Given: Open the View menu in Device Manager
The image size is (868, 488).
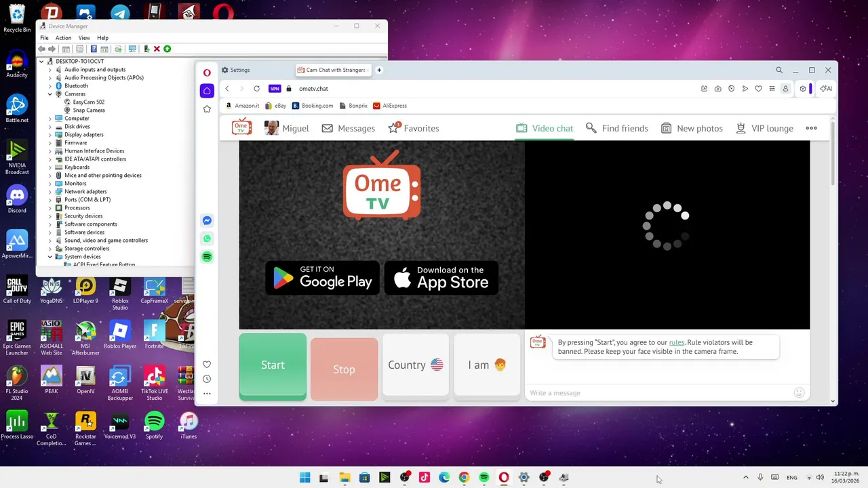Looking at the screenshot, I should pyautogui.click(x=84, y=38).
